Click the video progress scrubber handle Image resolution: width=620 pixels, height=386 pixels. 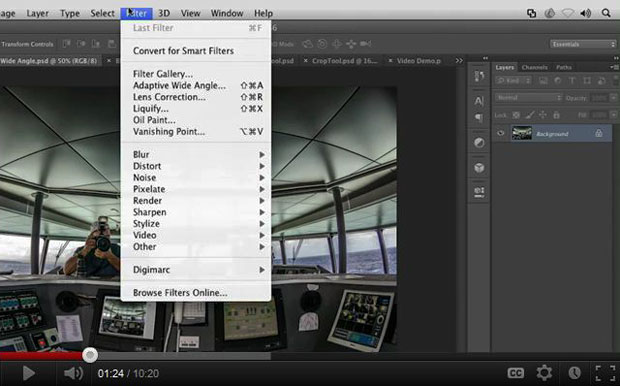[x=90, y=355]
